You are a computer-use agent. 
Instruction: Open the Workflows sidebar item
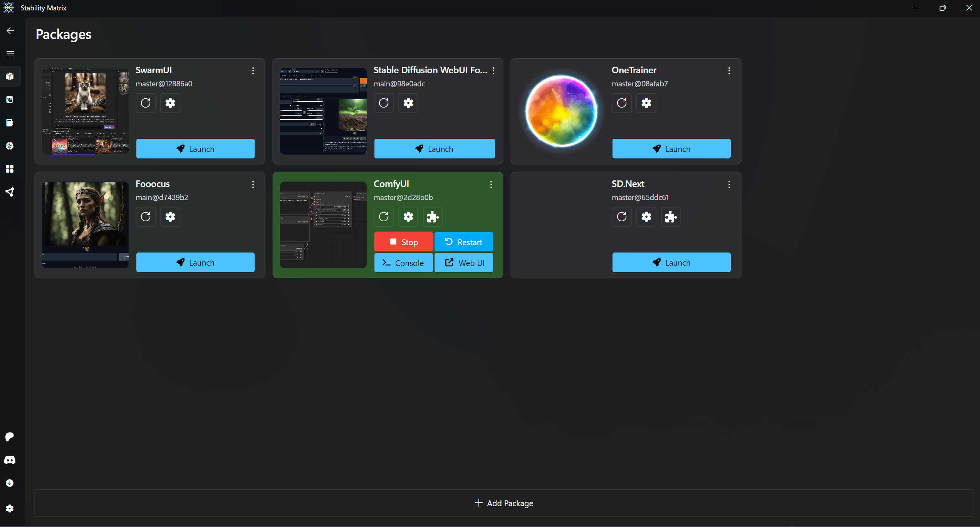pyautogui.click(x=10, y=192)
